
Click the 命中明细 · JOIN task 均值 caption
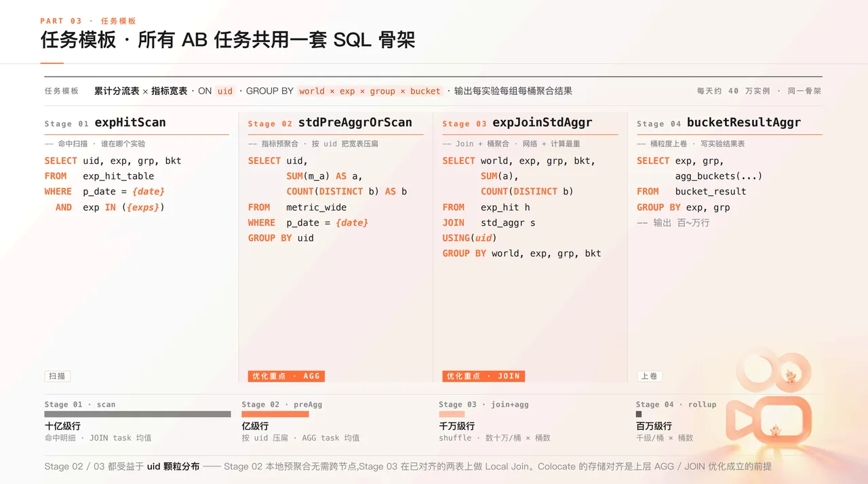[98, 438]
